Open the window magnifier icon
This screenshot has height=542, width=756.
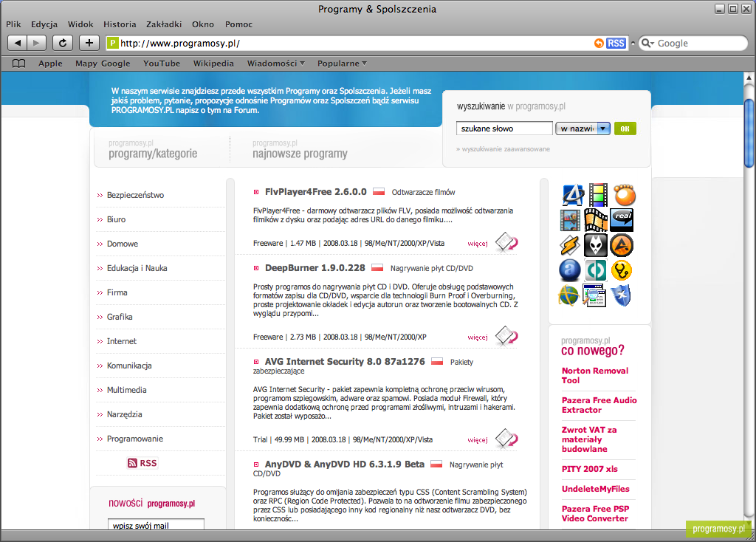tap(594, 295)
